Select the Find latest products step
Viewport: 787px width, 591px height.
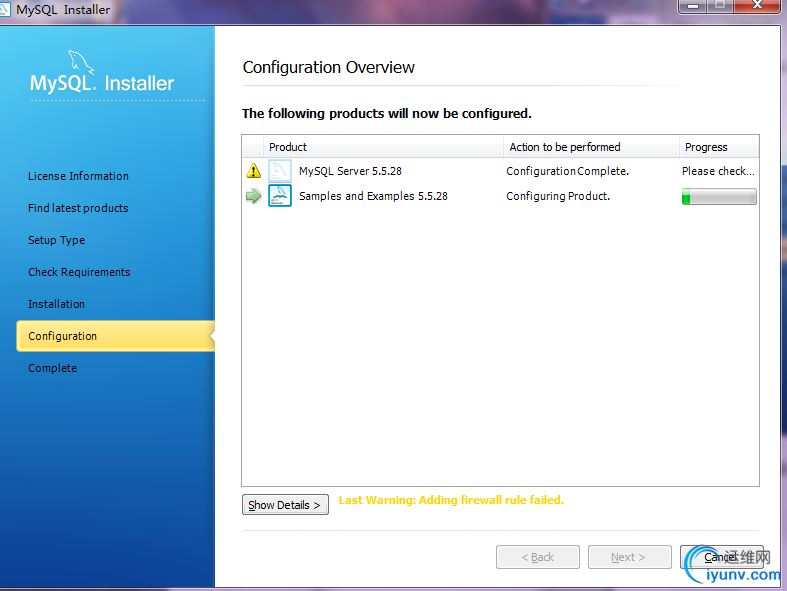(78, 208)
